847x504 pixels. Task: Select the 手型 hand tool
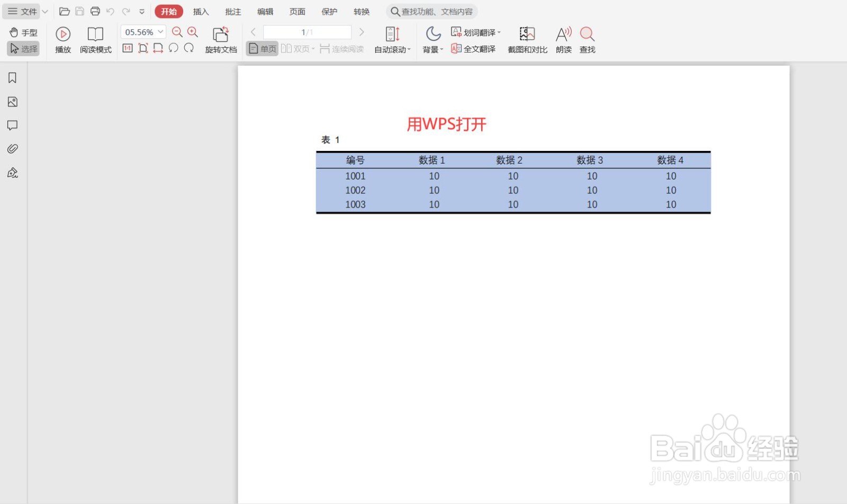pyautogui.click(x=23, y=32)
